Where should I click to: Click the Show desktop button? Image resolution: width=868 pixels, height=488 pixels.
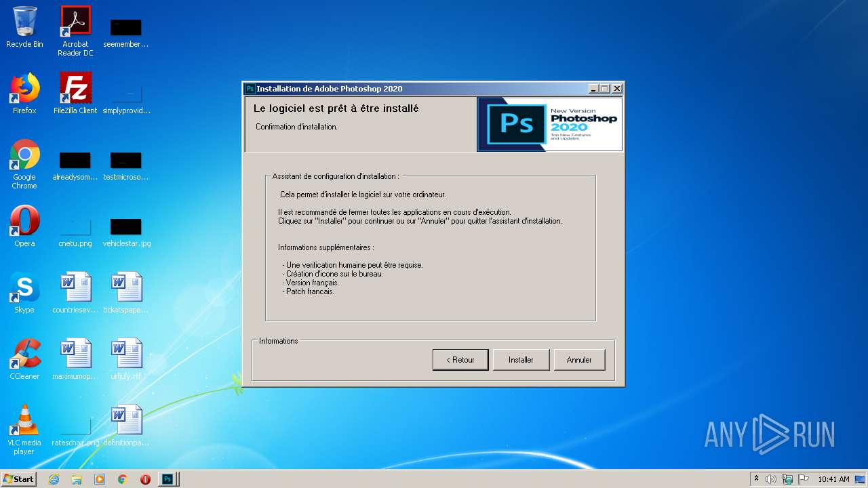860,479
